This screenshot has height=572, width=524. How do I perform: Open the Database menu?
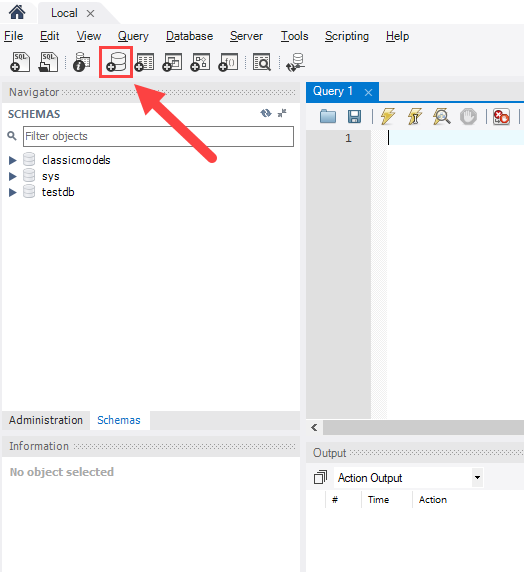point(189,36)
